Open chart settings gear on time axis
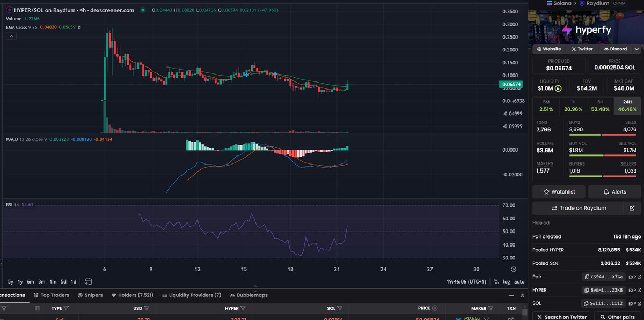Image resolution: width=644 pixels, height=320 pixels. pyautogui.click(x=514, y=269)
